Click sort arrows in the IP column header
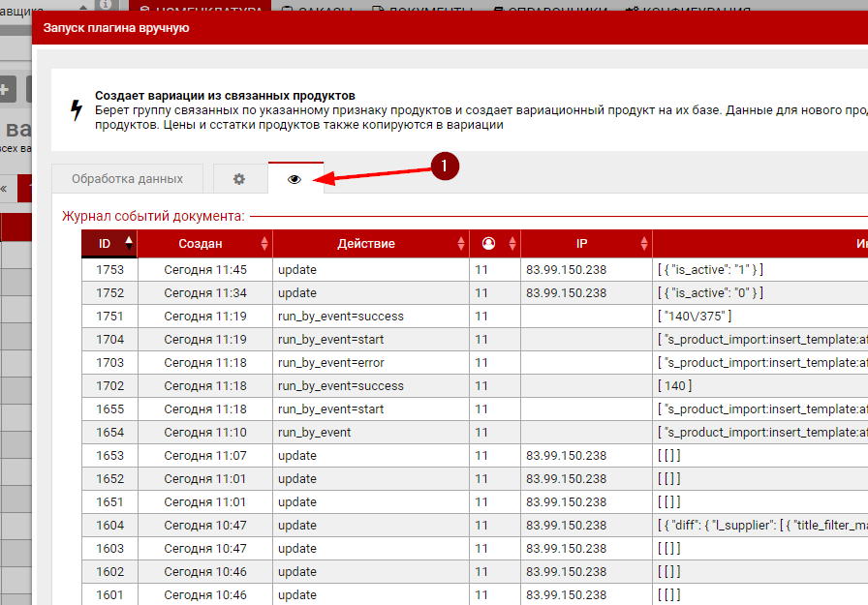This screenshot has width=868, height=605. point(642,244)
